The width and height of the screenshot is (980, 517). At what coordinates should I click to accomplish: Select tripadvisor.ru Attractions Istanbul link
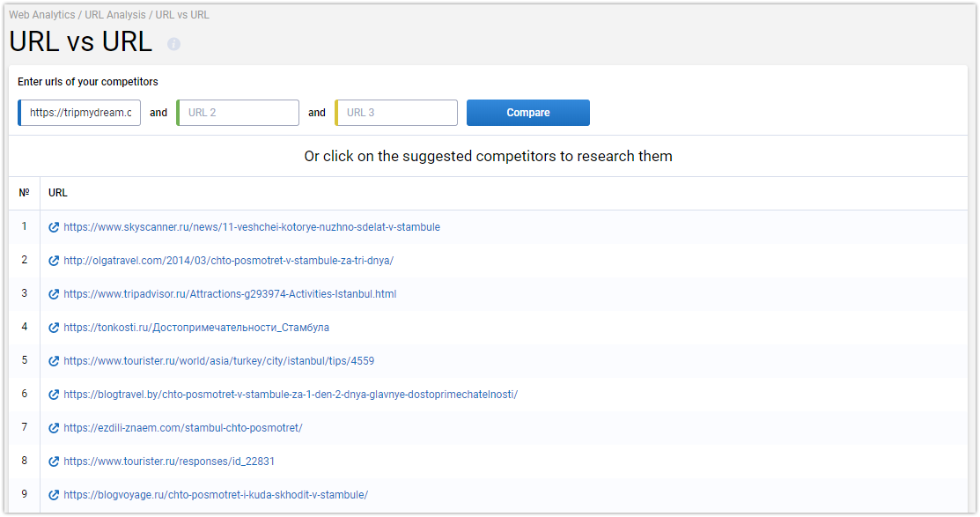[x=230, y=294]
